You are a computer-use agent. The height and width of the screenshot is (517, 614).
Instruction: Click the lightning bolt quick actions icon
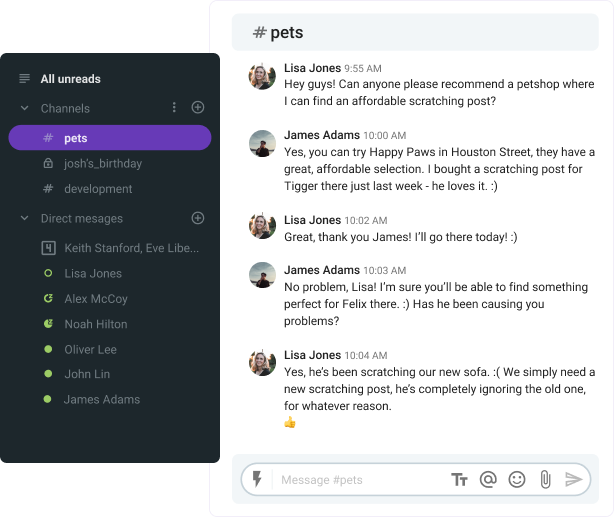[x=257, y=480]
